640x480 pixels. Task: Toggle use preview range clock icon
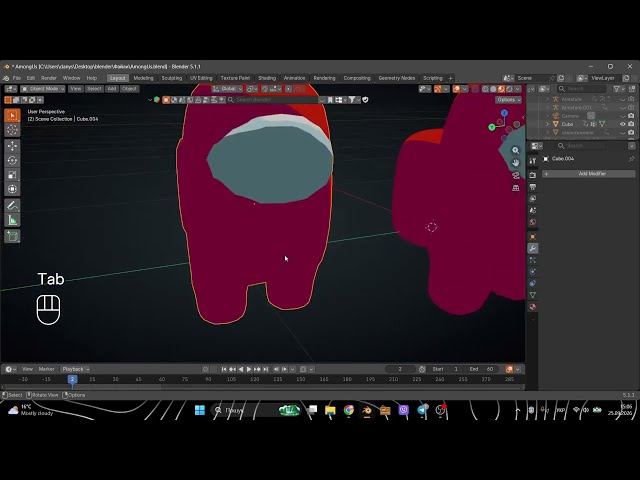pyautogui.click(x=422, y=369)
